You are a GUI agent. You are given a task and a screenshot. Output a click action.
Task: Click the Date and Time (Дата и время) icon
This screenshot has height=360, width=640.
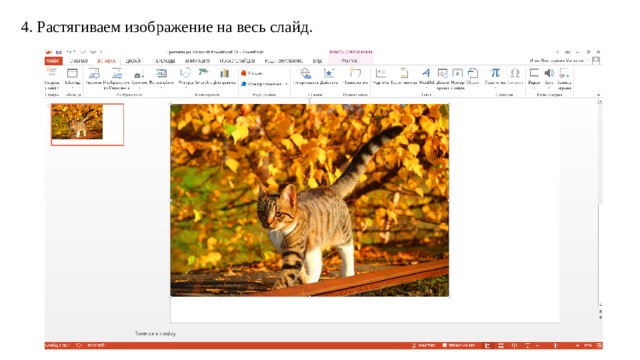tap(443, 73)
